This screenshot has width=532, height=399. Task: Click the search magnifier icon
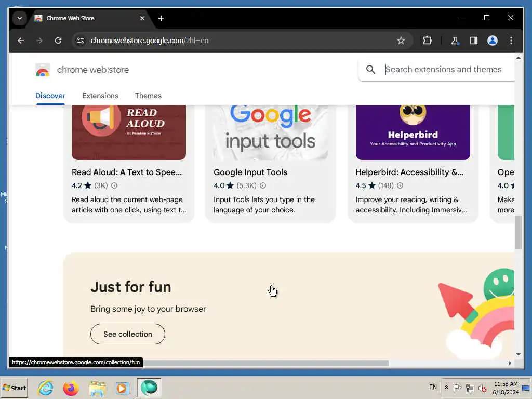[370, 70]
